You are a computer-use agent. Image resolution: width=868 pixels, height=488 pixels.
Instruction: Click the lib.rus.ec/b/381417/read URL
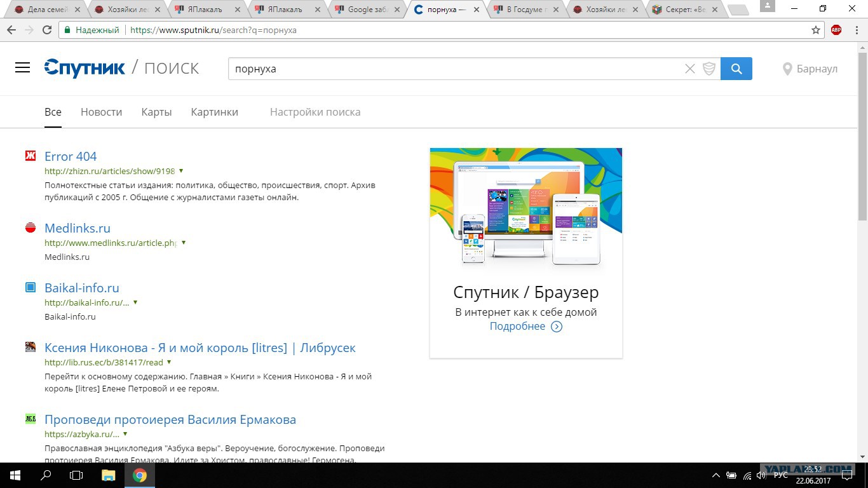point(104,362)
